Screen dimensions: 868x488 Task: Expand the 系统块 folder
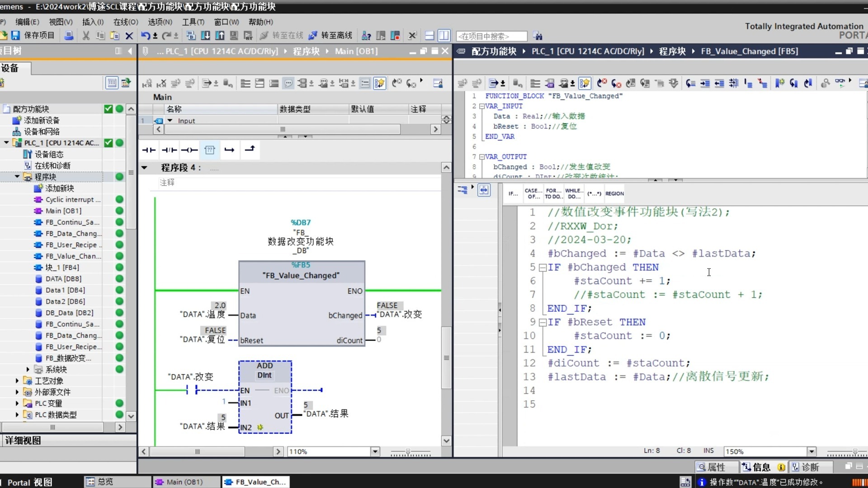pyautogui.click(x=28, y=369)
